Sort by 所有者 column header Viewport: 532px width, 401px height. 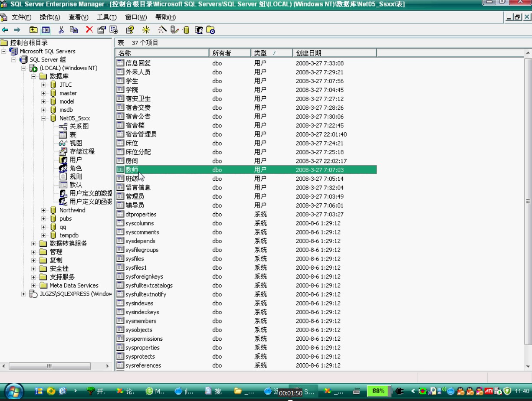point(230,53)
